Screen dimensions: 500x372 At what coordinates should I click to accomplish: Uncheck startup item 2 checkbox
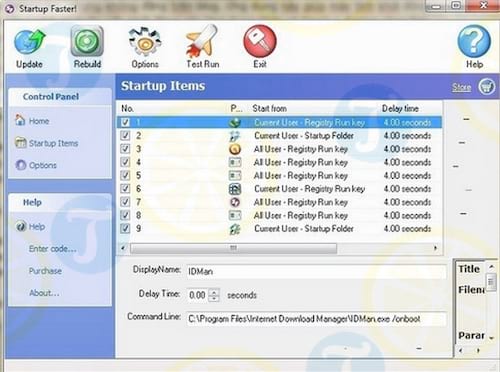pos(125,135)
